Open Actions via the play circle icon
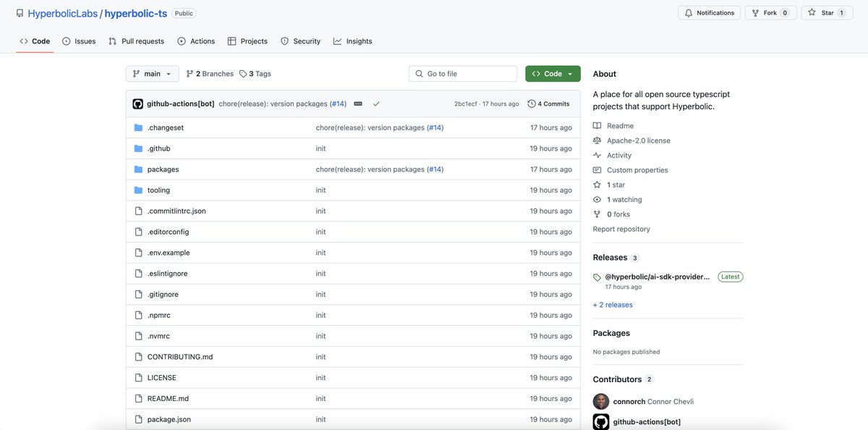Screen dimensions: 868x430 [x=181, y=41]
